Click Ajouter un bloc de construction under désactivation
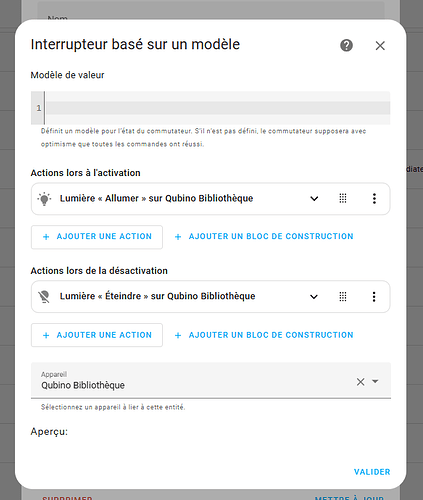The height and width of the screenshot is (500, 423). coord(264,335)
